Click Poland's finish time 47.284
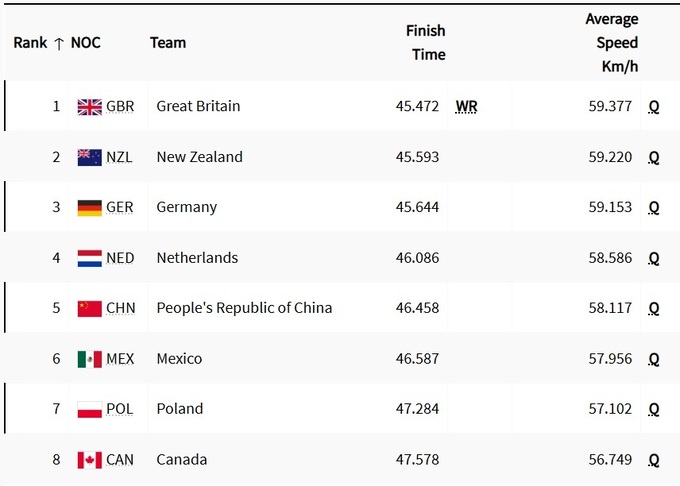This screenshot has height=486, width=680. pyautogui.click(x=417, y=409)
